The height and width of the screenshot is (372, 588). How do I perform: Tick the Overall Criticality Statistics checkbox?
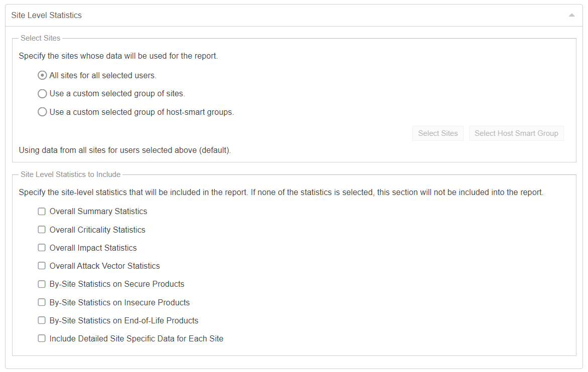pos(42,230)
